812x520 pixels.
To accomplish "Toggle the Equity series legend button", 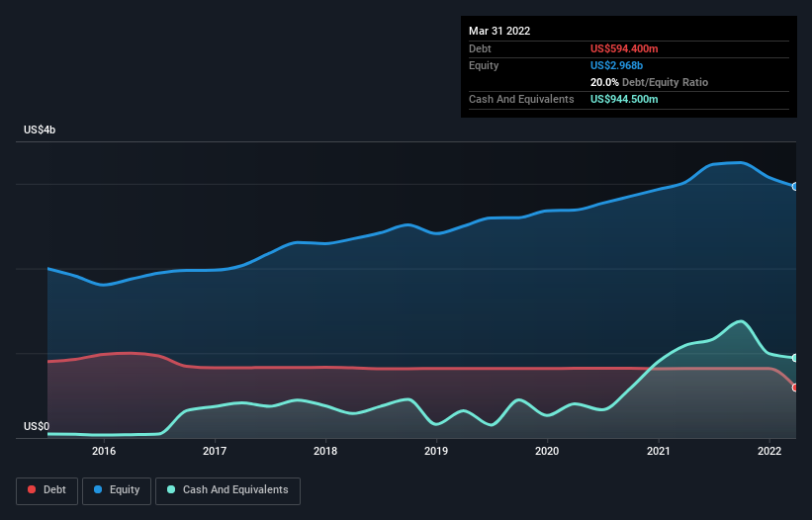I will click(117, 490).
